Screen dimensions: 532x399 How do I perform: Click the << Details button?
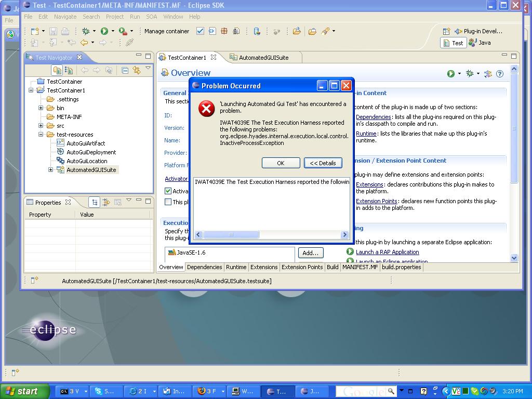pos(323,163)
